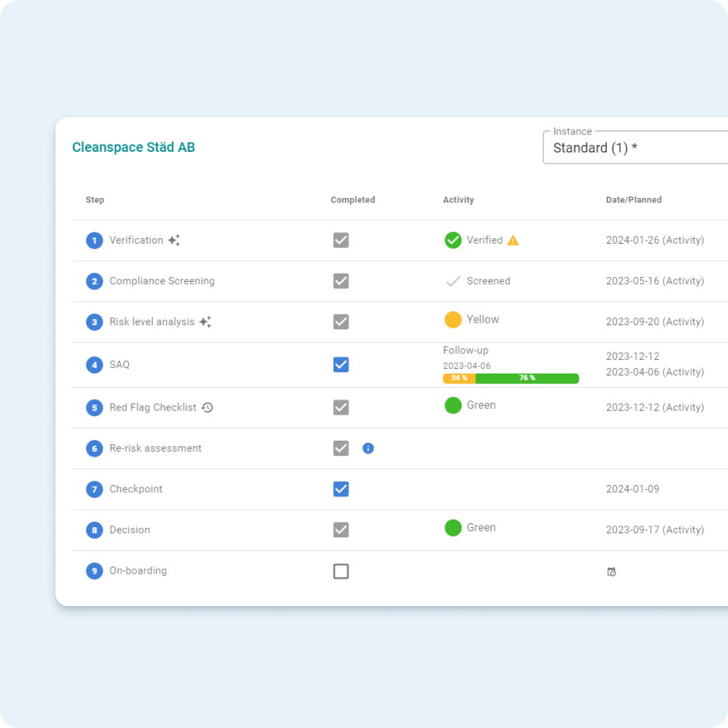Click the green status dot in Decision row
The image size is (728, 728).
click(x=452, y=527)
